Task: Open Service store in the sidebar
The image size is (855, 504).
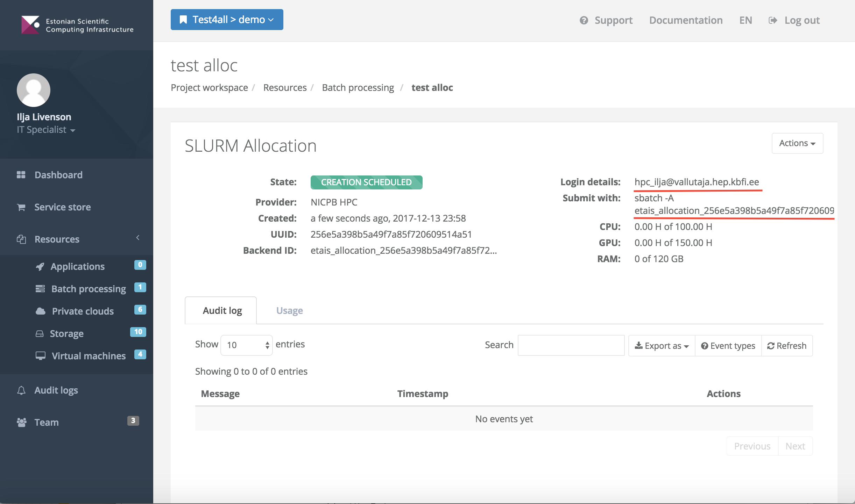Action: pyautogui.click(x=77, y=207)
